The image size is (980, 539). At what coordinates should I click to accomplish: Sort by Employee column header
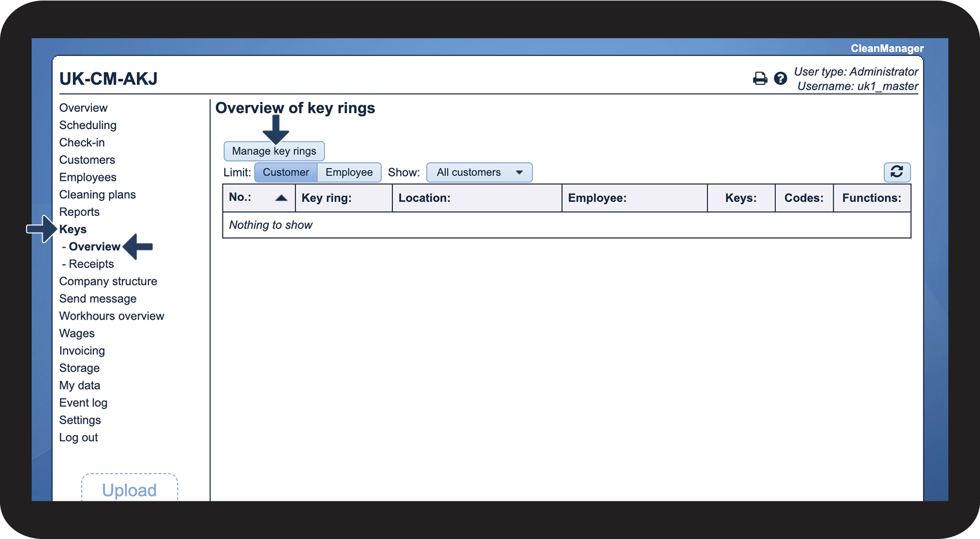634,198
